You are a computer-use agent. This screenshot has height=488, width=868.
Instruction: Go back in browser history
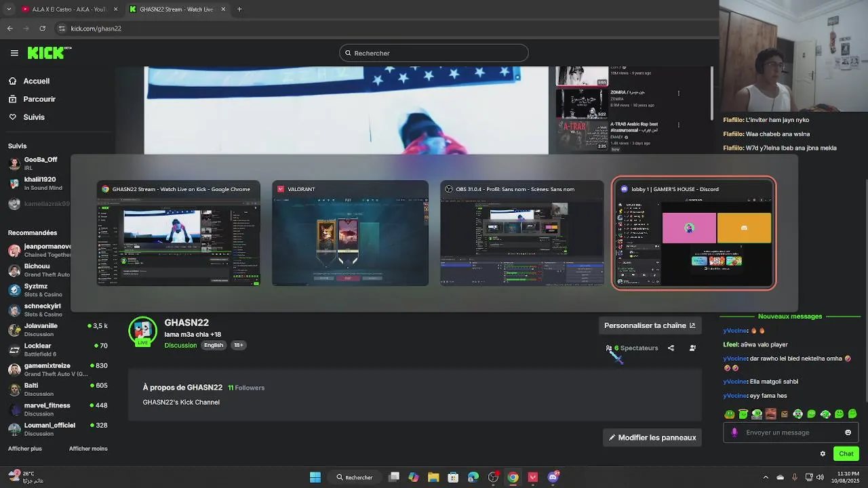coord(10,28)
